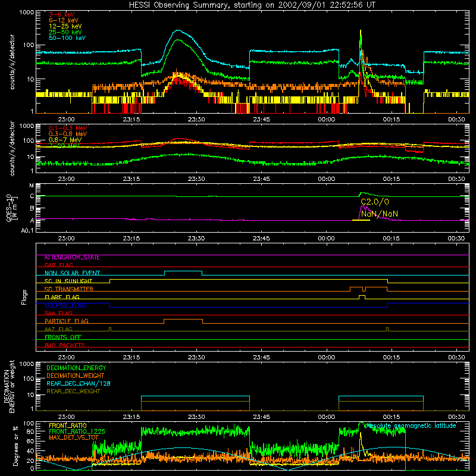
Task: Select the orange 0.3-0.8 MeV legend label
Action: pos(68,134)
